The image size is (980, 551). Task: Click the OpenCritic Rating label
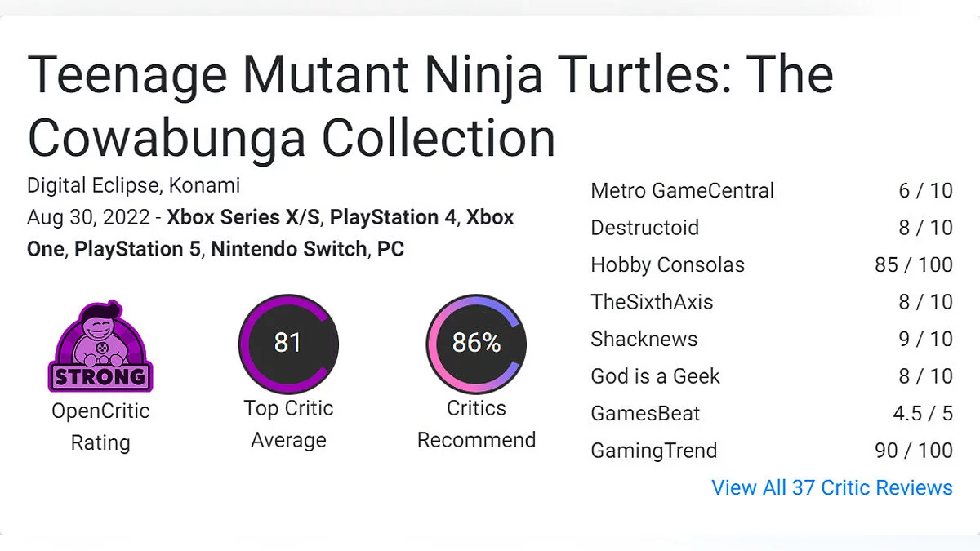100,426
